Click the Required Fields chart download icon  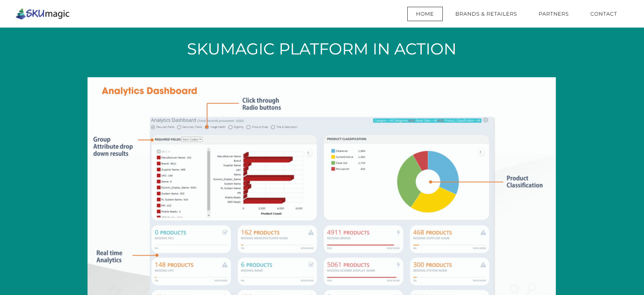pos(308,153)
